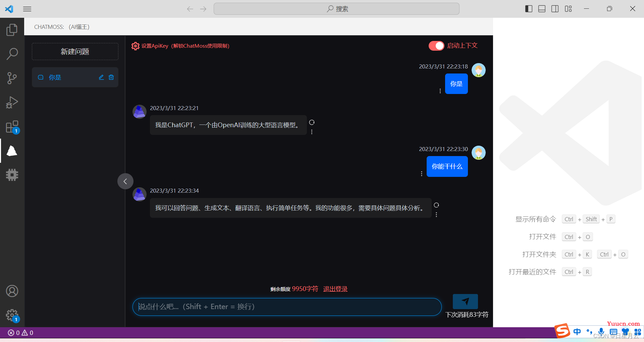Viewport: 644px width, 342px height.
Task: Click the 你能干什么 blue message bubble
Action: point(447,166)
